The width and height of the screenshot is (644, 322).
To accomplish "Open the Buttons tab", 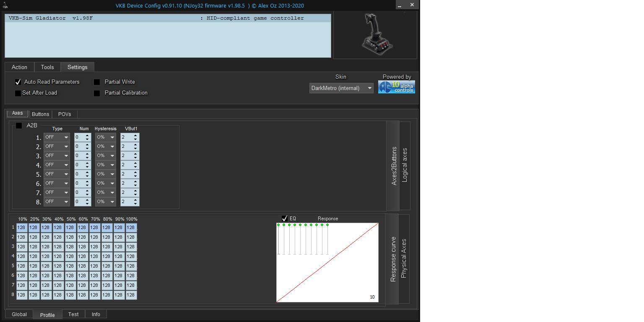I will pos(41,114).
